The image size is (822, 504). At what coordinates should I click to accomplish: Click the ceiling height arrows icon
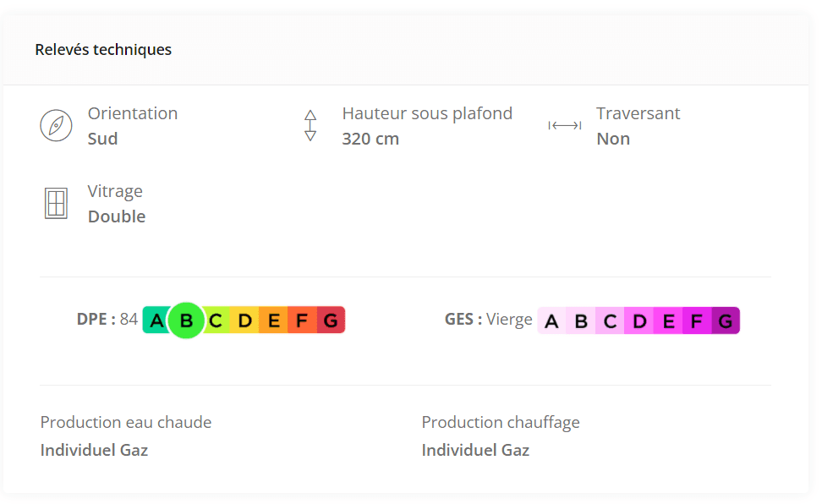[310, 126]
